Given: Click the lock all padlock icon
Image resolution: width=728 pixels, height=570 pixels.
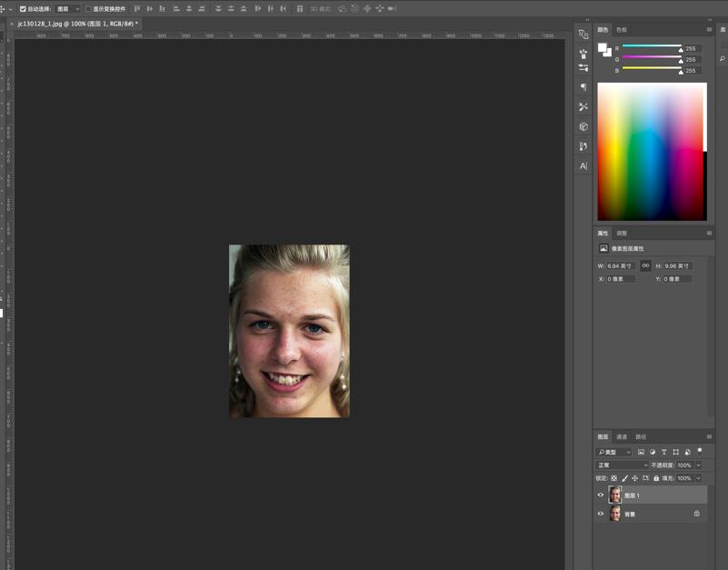Looking at the screenshot, I should click(x=655, y=477).
